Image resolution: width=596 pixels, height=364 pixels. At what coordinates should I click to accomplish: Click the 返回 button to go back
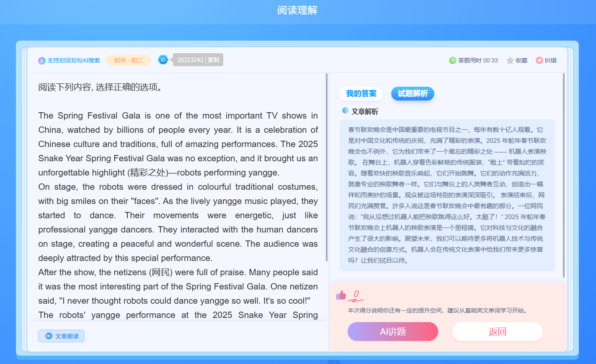[497, 332]
